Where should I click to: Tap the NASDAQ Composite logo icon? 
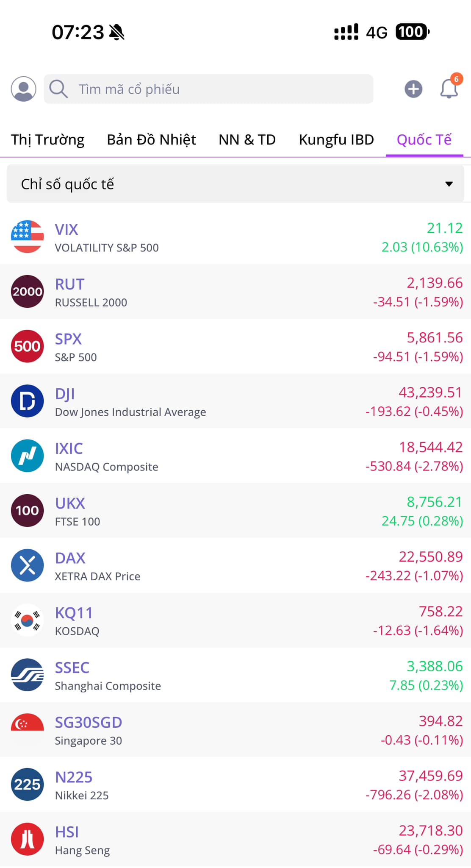[28, 456]
